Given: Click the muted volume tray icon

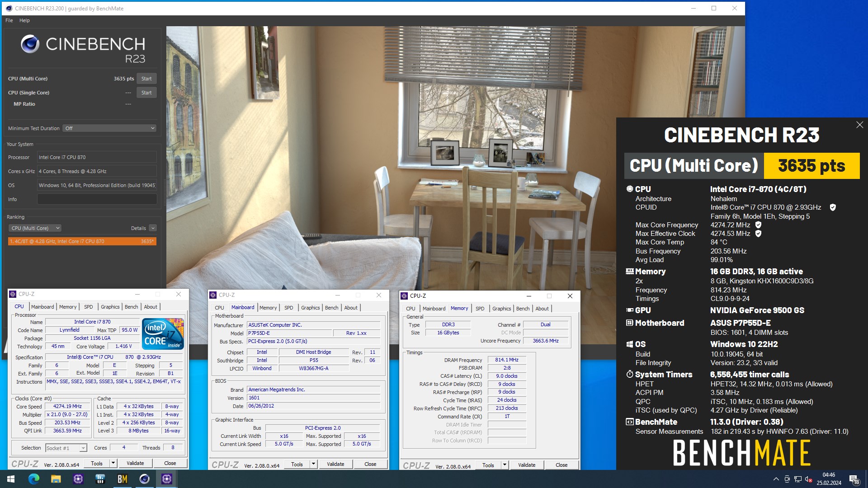Looking at the screenshot, I should click(x=809, y=479).
